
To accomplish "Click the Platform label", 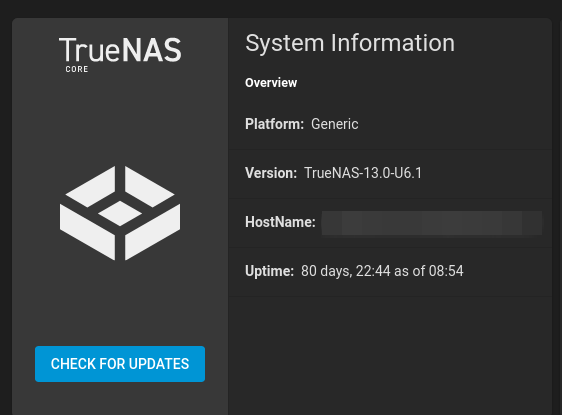I will coord(275,124).
